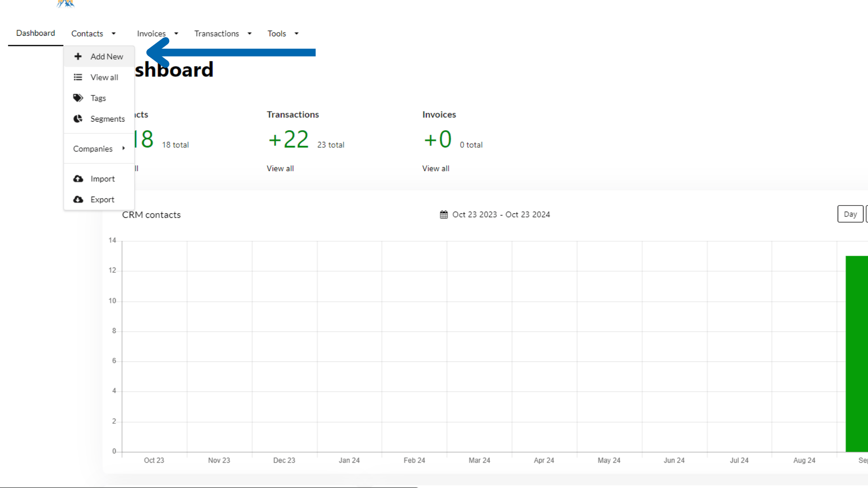Click the cloud Export icon
This screenshot has width=868, height=488.
78,200
